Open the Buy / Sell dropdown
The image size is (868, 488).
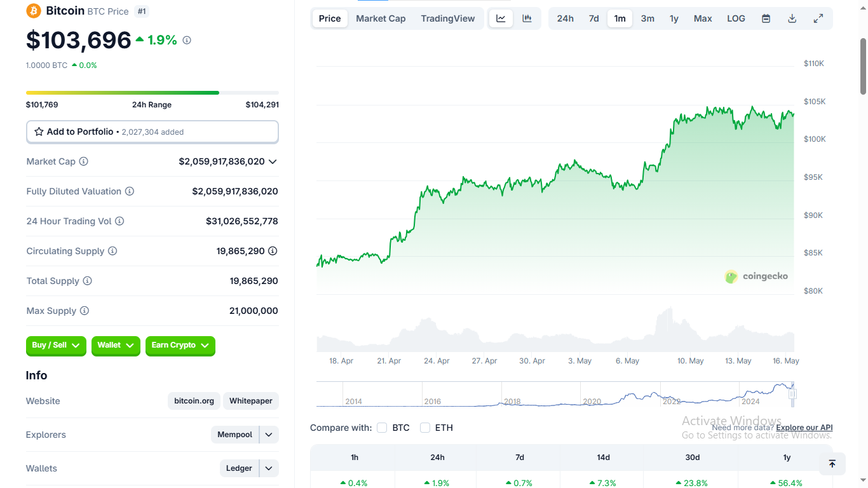[x=56, y=345]
